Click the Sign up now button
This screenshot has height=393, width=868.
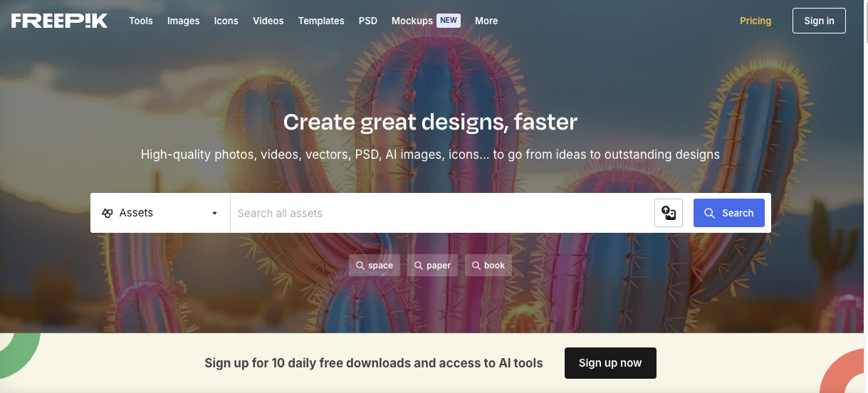click(610, 363)
